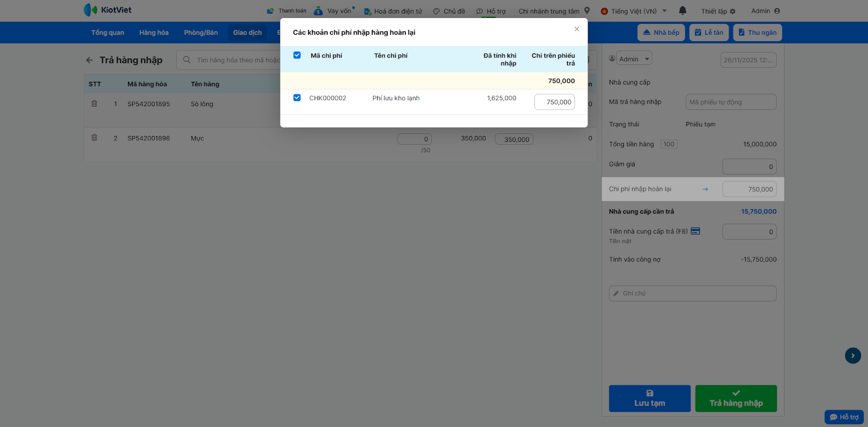This screenshot has height=427, width=868.
Task: Go to the Tổng quan menu
Action: [107, 33]
